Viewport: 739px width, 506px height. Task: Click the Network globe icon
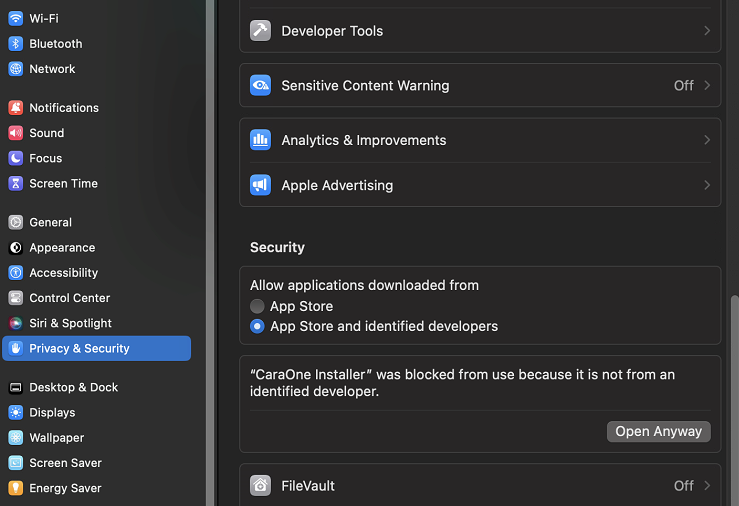pos(16,69)
